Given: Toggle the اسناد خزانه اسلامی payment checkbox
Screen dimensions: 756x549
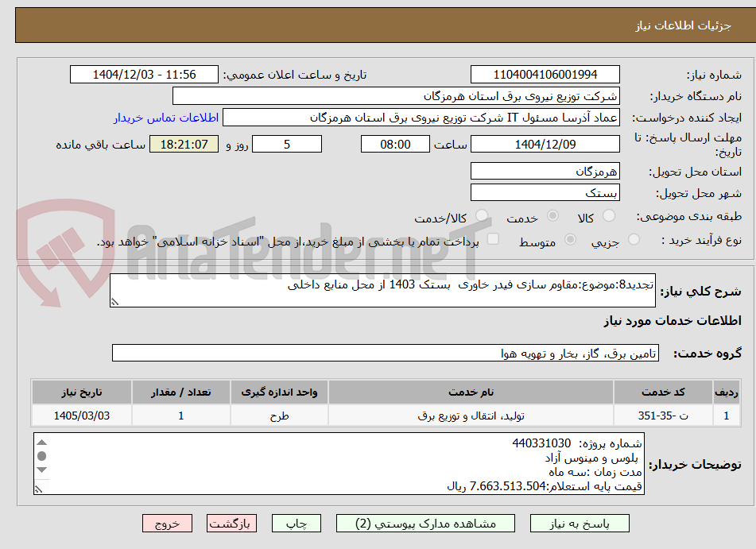Looking at the screenshot, I should (493, 239).
